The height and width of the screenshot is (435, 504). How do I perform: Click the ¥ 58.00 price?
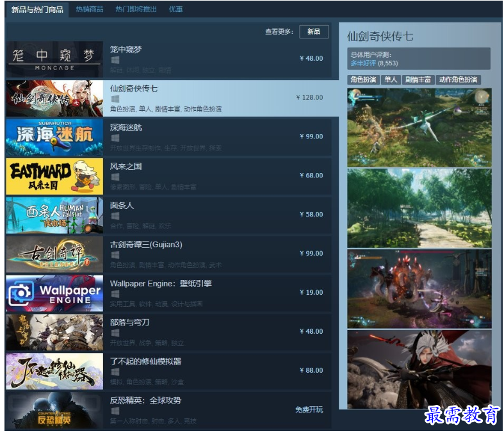[311, 215]
